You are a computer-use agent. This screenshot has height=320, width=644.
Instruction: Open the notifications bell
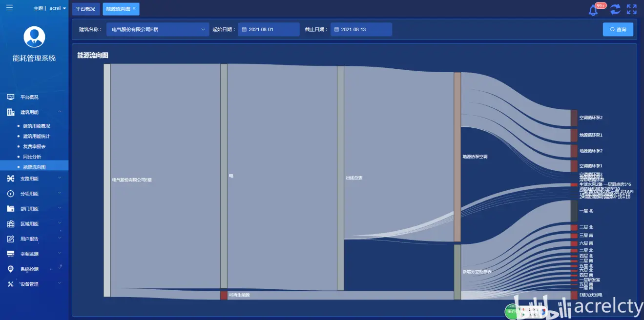tap(593, 10)
